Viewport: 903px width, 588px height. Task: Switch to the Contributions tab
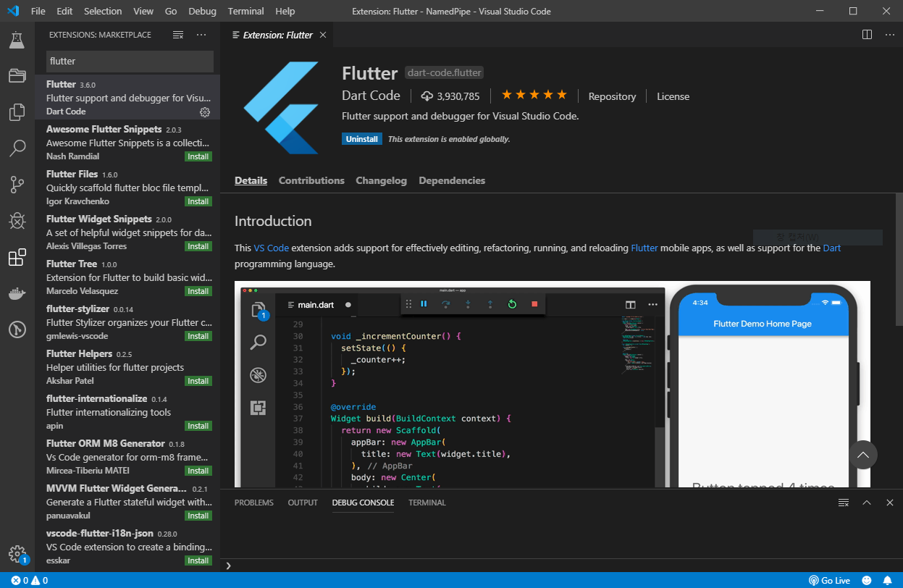(311, 181)
